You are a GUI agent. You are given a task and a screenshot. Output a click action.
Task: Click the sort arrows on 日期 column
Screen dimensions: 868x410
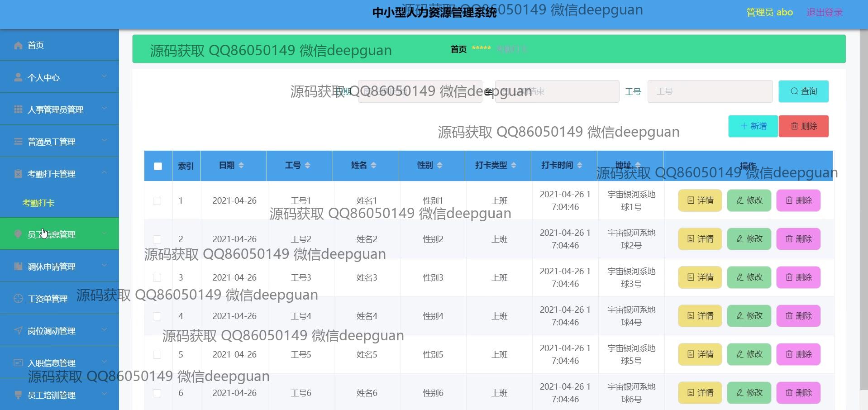tap(241, 166)
